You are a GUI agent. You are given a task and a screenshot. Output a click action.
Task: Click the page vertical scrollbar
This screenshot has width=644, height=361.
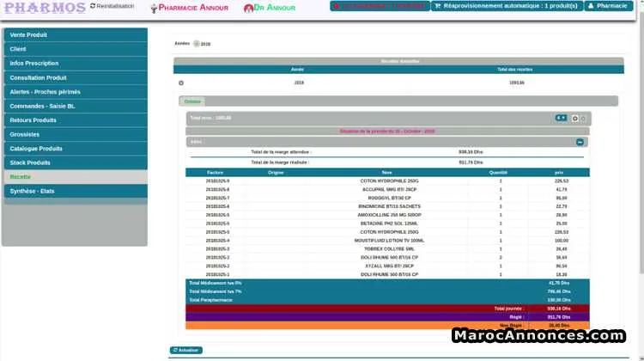[641, 144]
